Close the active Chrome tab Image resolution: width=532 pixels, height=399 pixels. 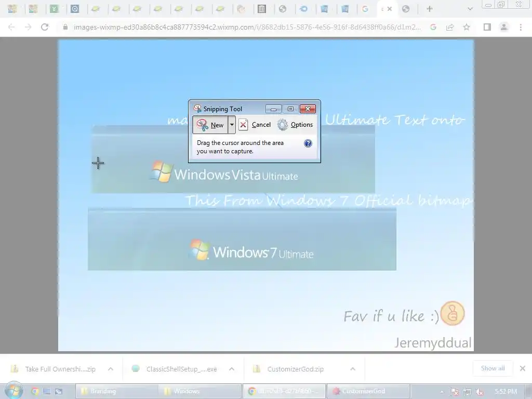coord(390,9)
